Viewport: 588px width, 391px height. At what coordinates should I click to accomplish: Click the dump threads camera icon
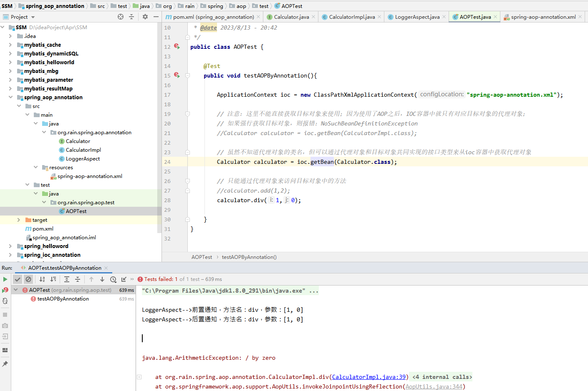point(5,326)
